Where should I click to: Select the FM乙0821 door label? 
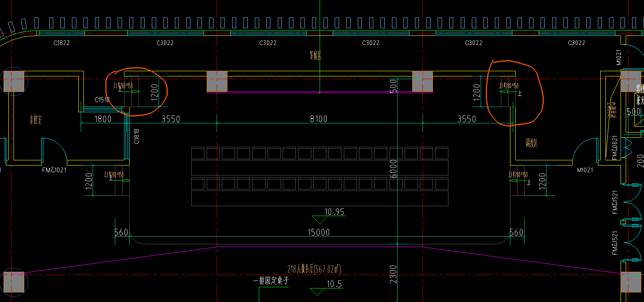(x=615, y=148)
